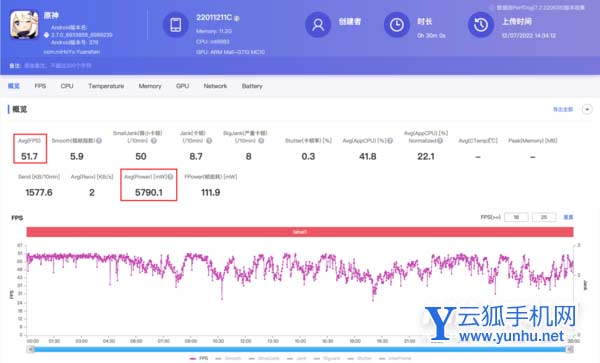Screen dimensions: 600x363
Task: Toggle the Jank series in chart legend
Action: coord(297,358)
